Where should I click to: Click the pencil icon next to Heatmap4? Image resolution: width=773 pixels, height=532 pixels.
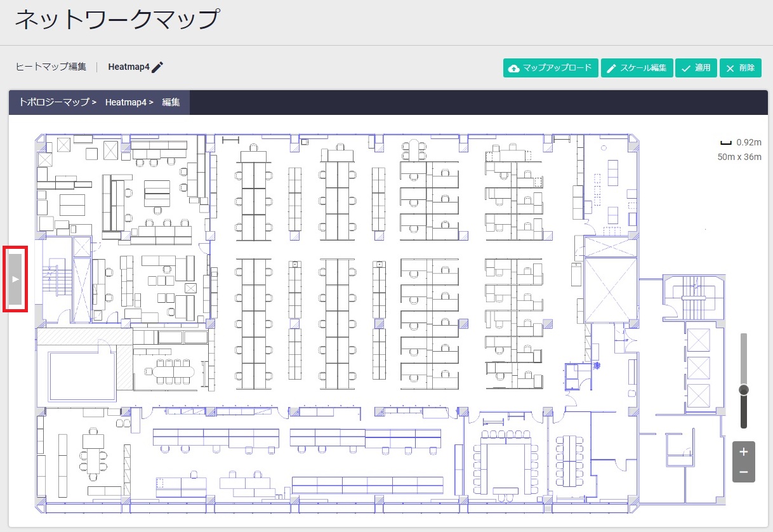click(157, 67)
